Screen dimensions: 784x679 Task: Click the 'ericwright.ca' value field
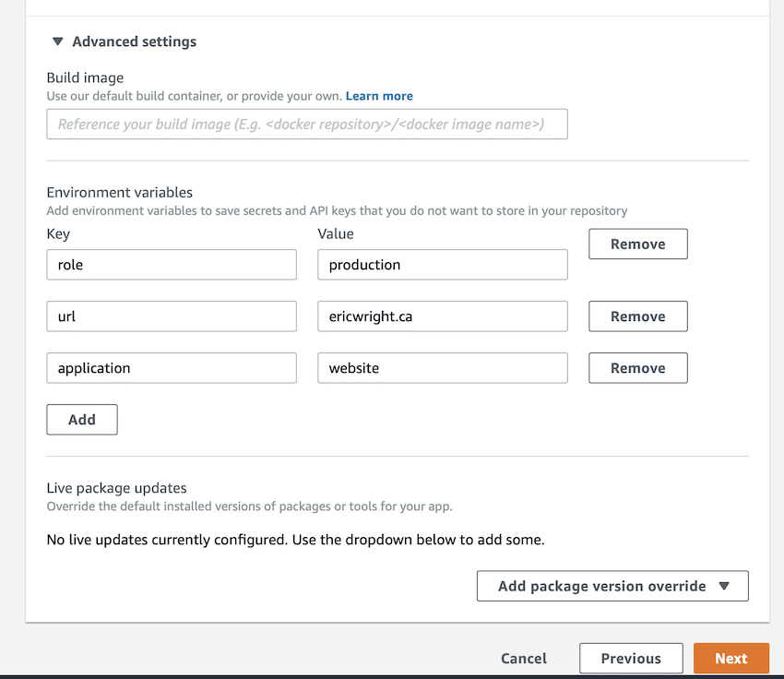[442, 316]
